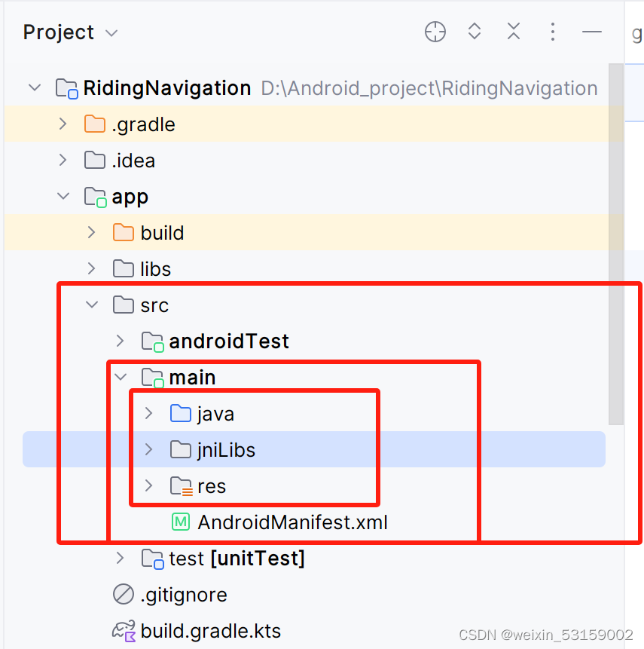This screenshot has height=649, width=644.
Task: Collapse the app module
Action: point(63,196)
